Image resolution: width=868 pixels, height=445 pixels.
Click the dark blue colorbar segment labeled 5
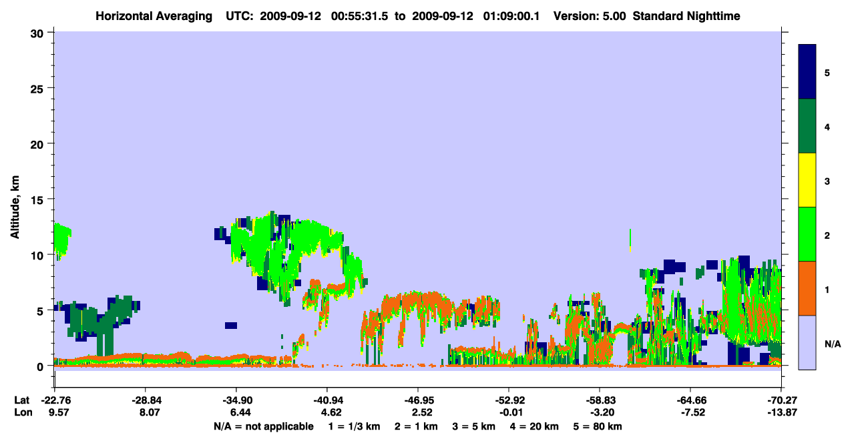[x=807, y=72]
